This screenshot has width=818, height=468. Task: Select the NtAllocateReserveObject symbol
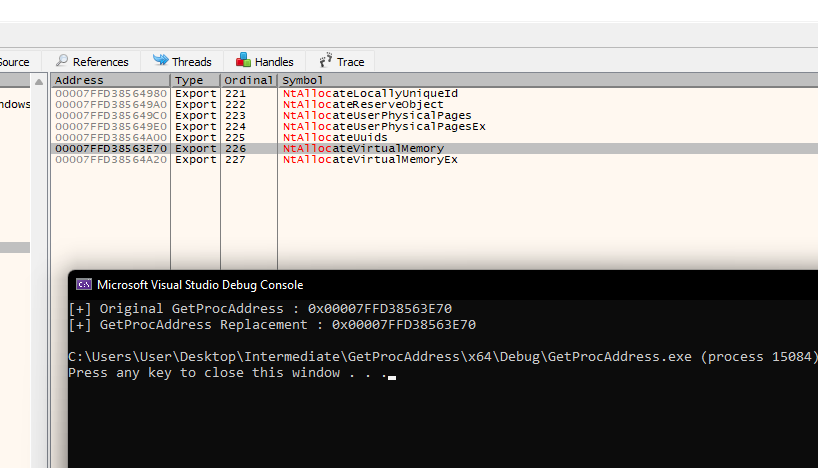click(363, 104)
